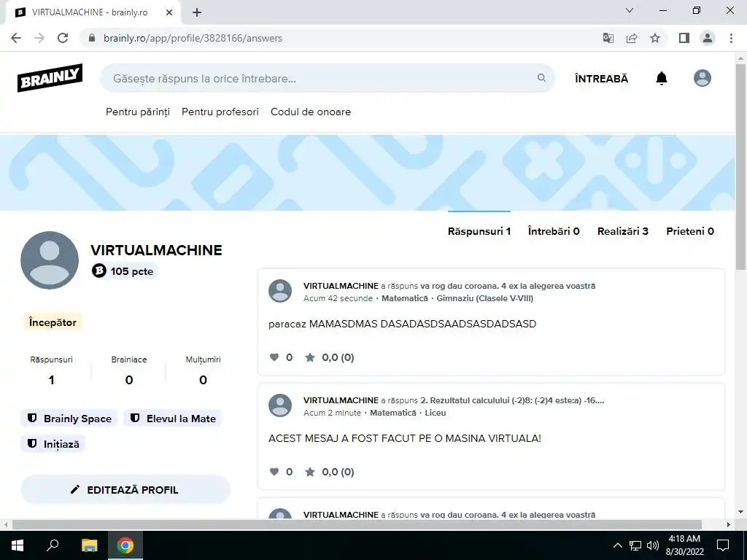Click the Mulțumiri count in profile stats

coord(203,380)
